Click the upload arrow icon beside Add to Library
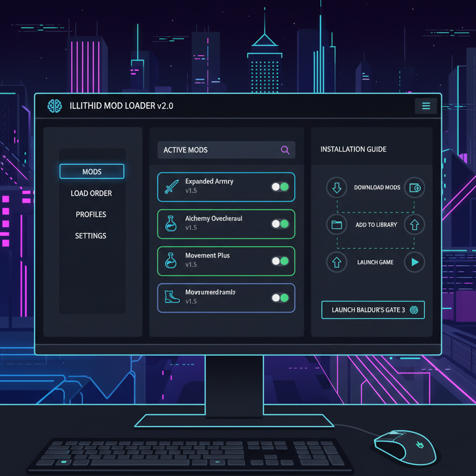Image resolution: width=476 pixels, height=476 pixels. [x=414, y=225]
